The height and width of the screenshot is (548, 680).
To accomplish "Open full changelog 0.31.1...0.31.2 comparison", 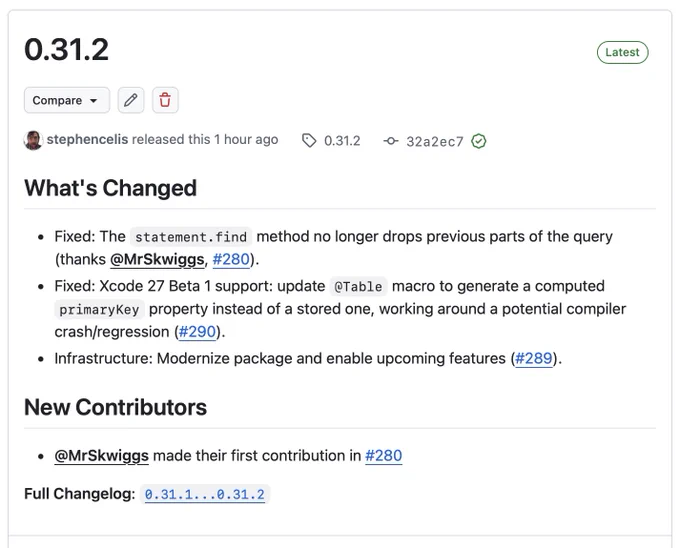I will pyautogui.click(x=205, y=494).
